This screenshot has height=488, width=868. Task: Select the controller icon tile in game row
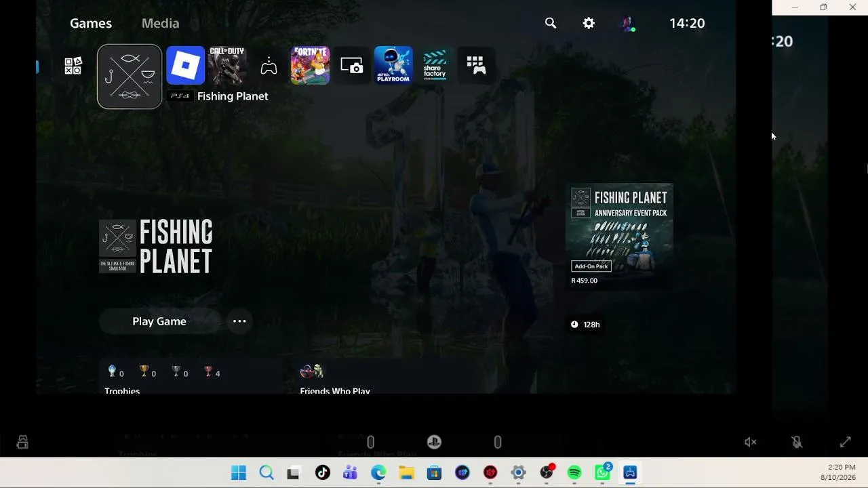(269, 66)
